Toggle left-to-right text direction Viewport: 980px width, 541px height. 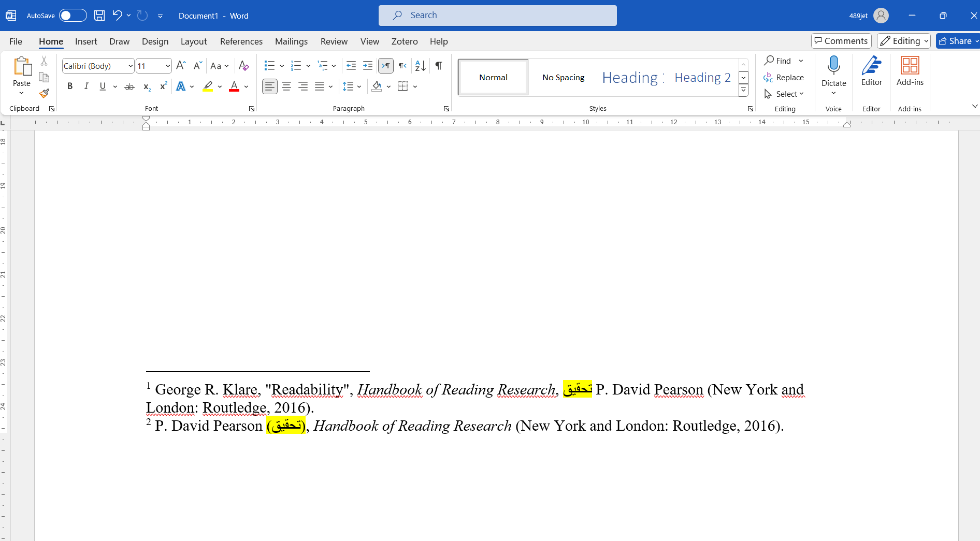click(x=386, y=65)
